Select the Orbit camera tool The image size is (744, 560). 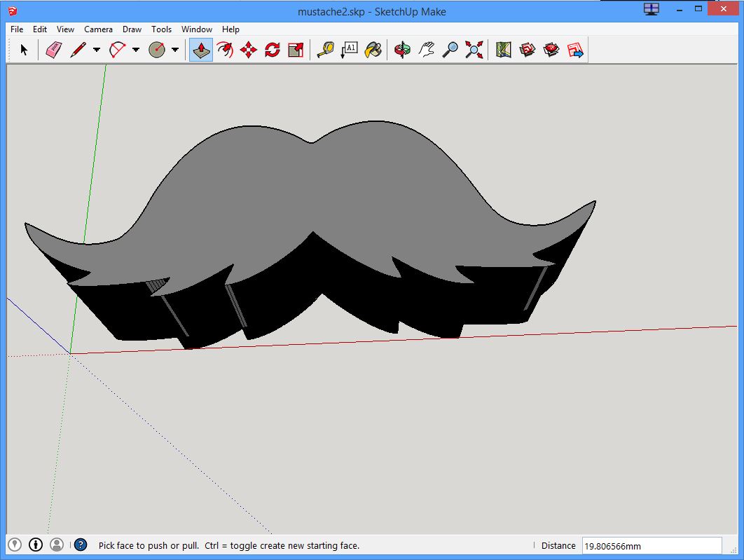[x=402, y=50]
